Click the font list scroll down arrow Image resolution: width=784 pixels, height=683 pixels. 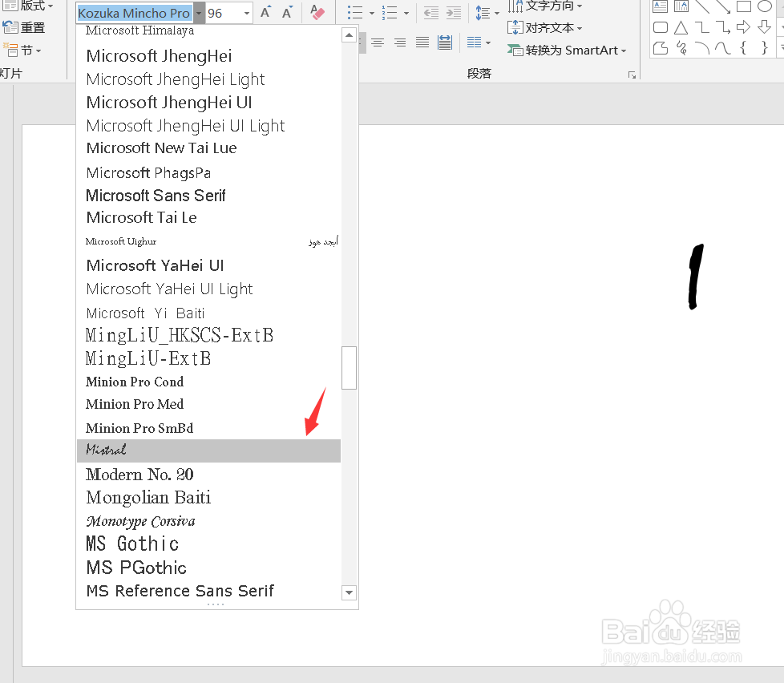[x=349, y=593]
